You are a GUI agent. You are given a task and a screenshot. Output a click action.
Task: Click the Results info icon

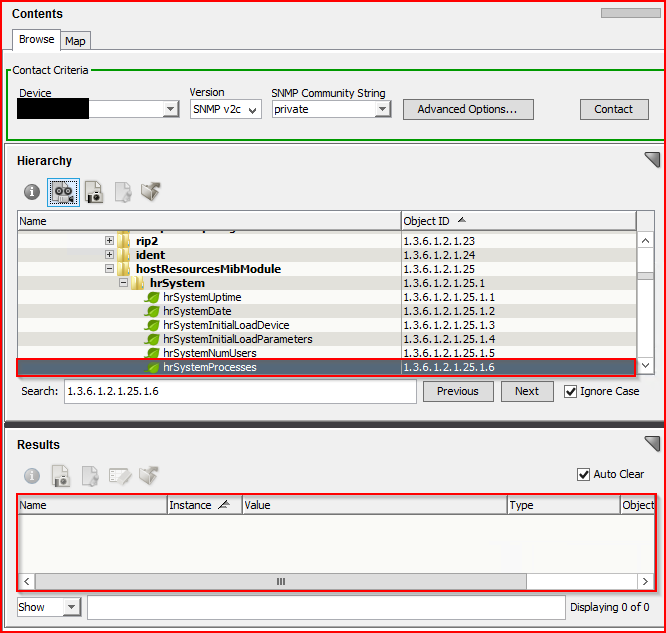[32, 475]
